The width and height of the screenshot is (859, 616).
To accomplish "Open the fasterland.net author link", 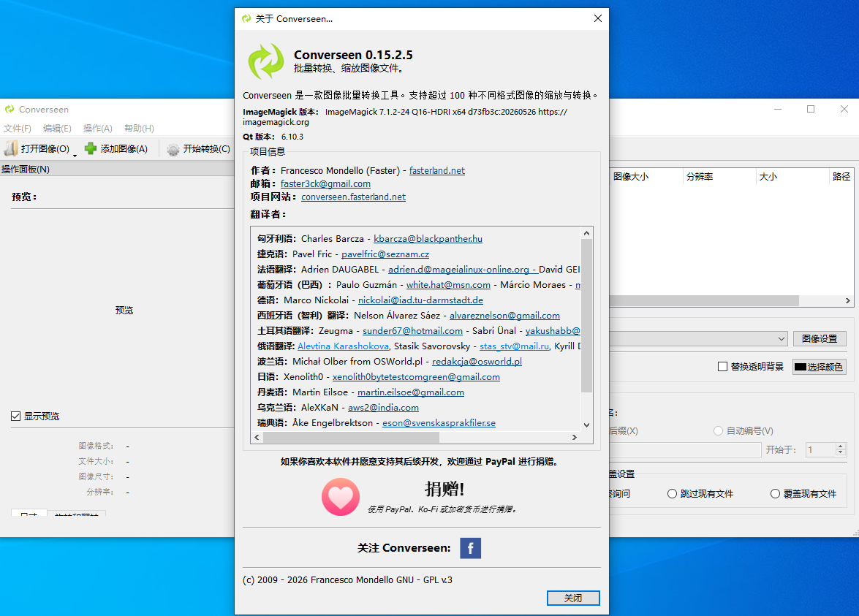I will pyautogui.click(x=437, y=170).
